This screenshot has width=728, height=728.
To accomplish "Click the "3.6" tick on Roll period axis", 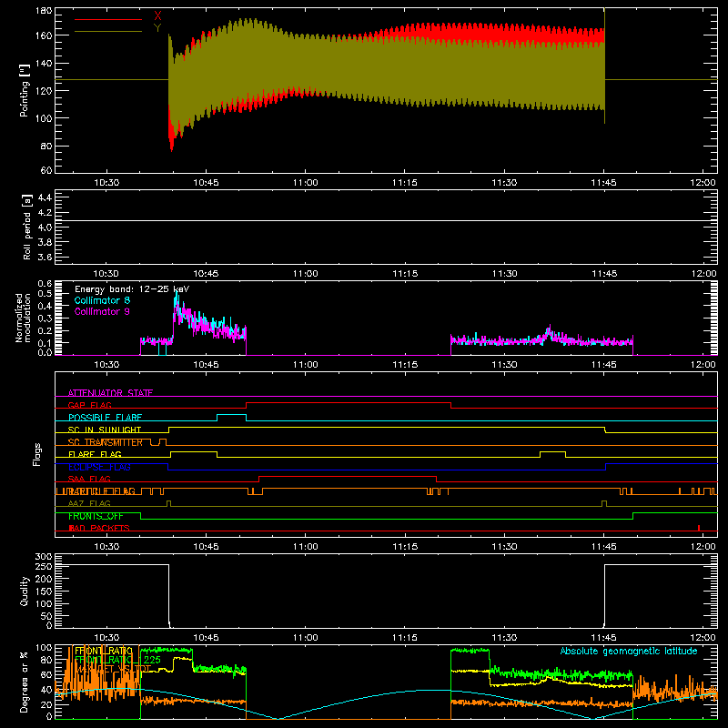I will pos(45,257).
